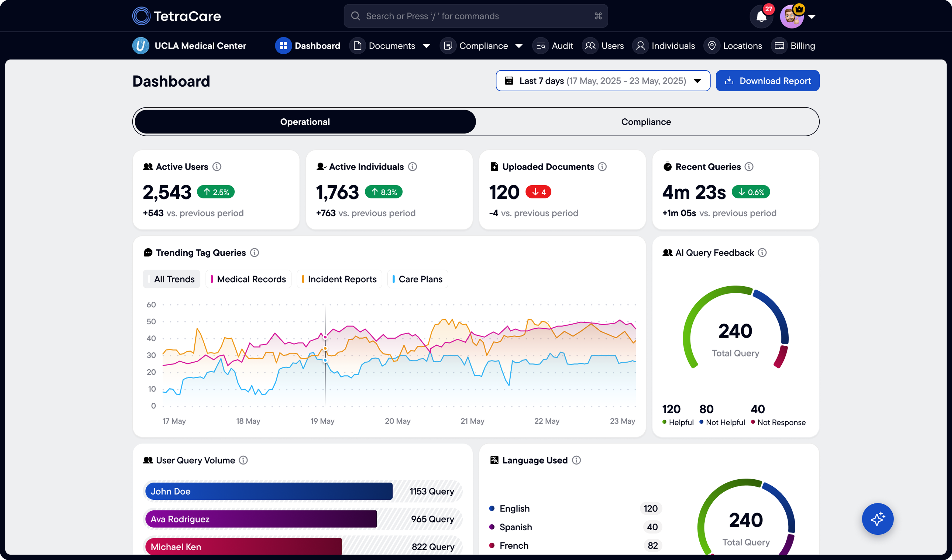Click the command key shortcut icon
Viewport: 952px width, 560px height.
tap(598, 16)
